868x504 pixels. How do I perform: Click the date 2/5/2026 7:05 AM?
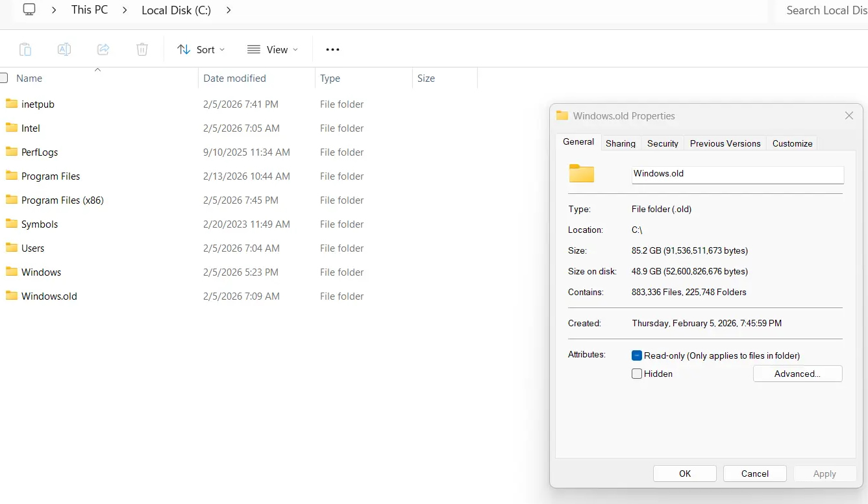pyautogui.click(x=242, y=128)
